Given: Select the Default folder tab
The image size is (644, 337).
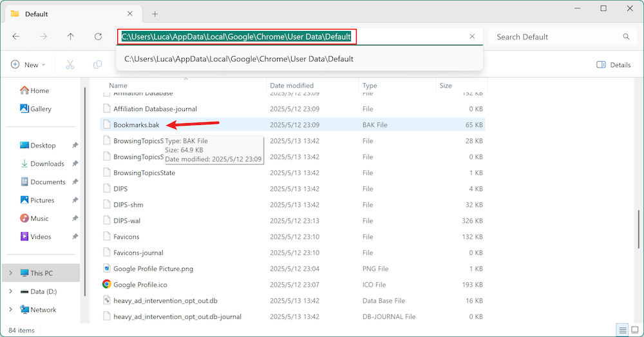Looking at the screenshot, I should [x=72, y=14].
